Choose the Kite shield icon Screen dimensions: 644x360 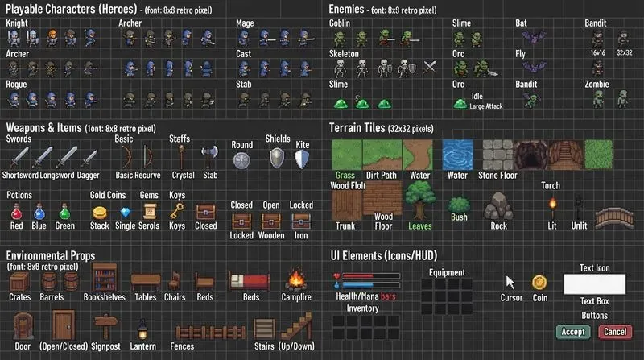click(x=302, y=159)
